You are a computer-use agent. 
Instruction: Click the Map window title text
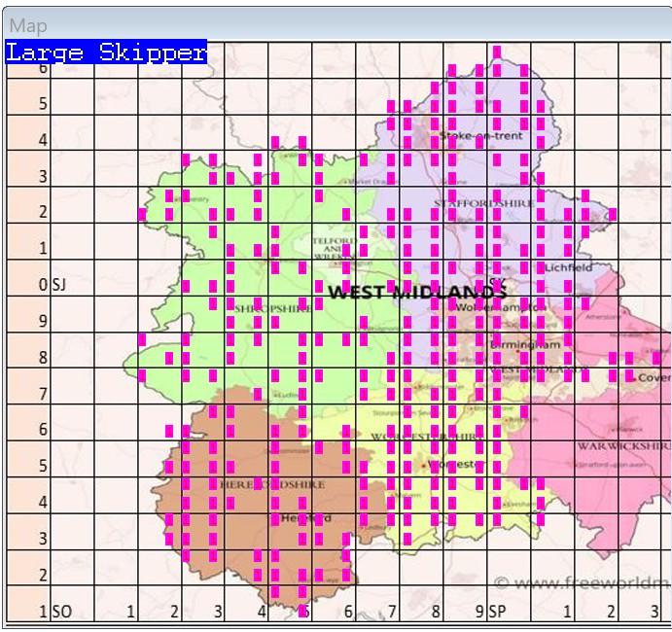pyautogui.click(x=28, y=26)
